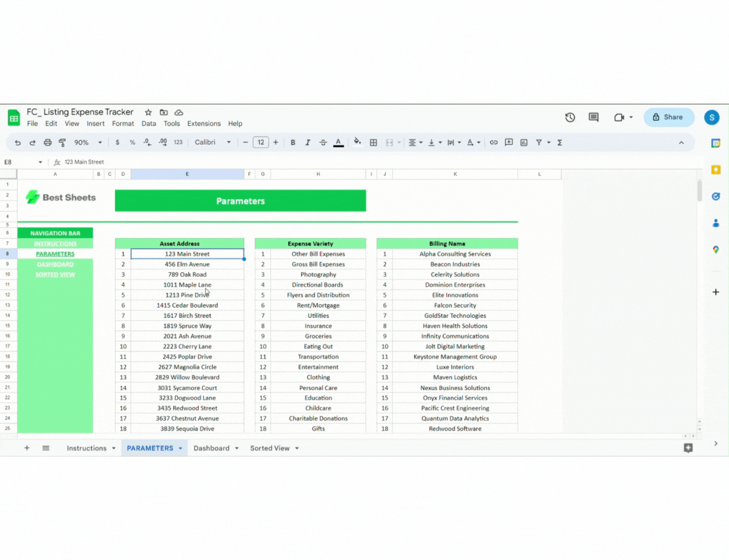Open the fill color picker
This screenshot has height=560, width=729.
357,142
